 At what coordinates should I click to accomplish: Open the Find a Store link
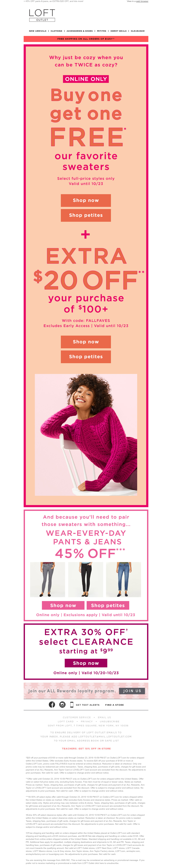[x=114, y=705]
